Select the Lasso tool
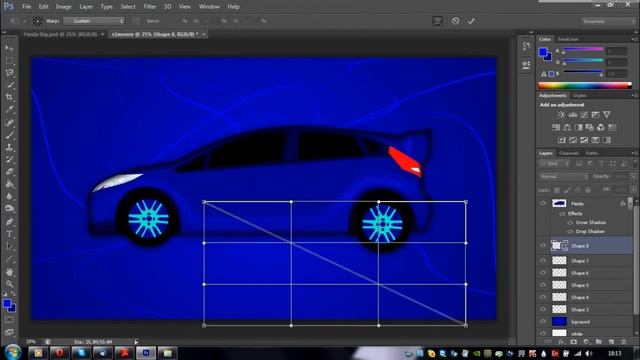The height and width of the screenshot is (360, 640). click(x=9, y=73)
